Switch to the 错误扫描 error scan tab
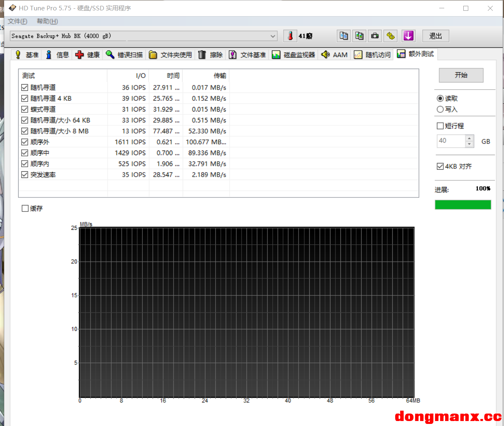 pyautogui.click(x=124, y=55)
